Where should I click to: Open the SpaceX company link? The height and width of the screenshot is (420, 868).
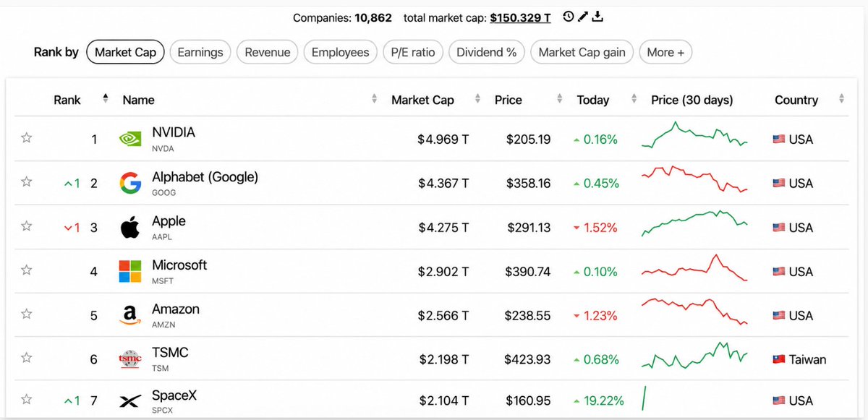(174, 395)
